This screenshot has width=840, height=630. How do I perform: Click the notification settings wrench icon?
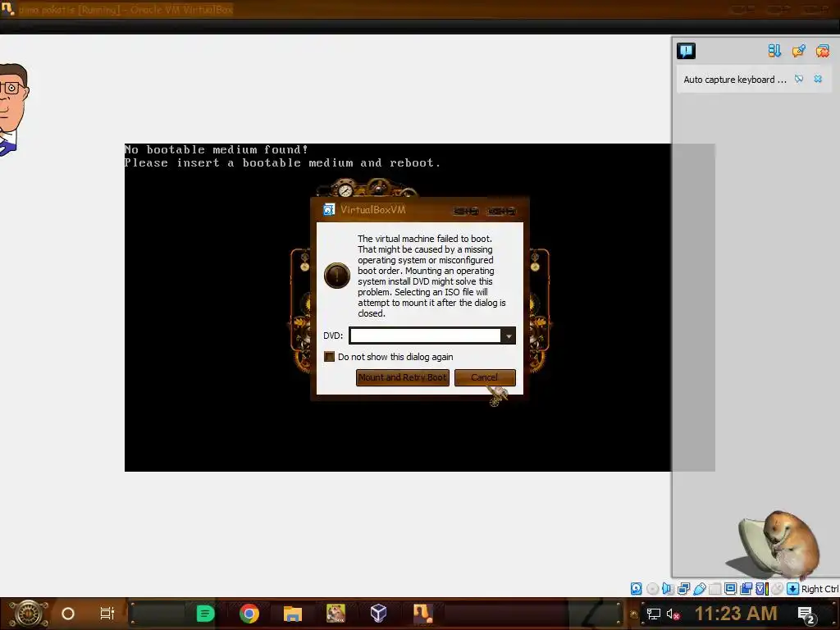pos(798,51)
